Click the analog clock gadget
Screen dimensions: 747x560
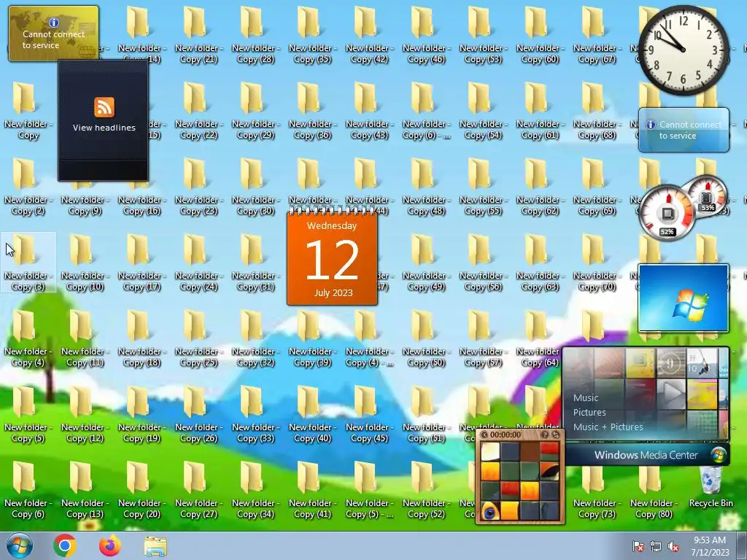(684, 50)
